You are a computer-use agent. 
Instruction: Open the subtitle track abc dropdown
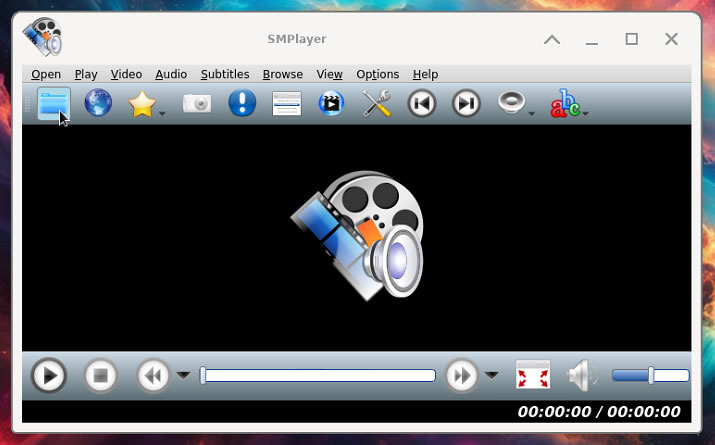click(x=586, y=114)
